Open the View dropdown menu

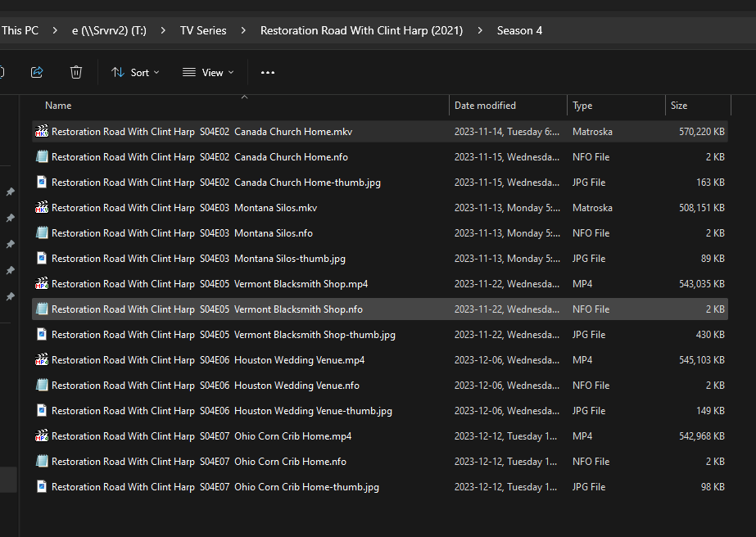(x=208, y=72)
